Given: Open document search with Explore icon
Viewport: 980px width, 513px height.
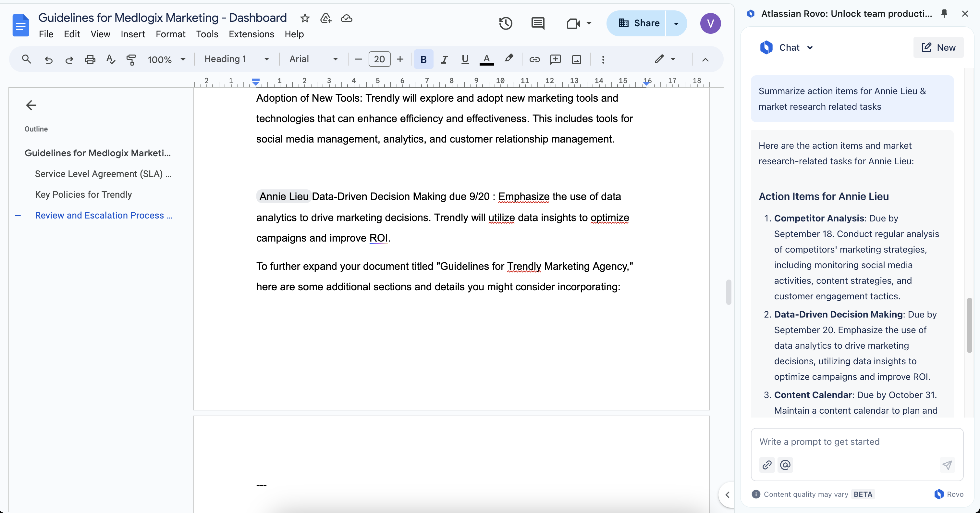Looking at the screenshot, I should click(x=26, y=59).
